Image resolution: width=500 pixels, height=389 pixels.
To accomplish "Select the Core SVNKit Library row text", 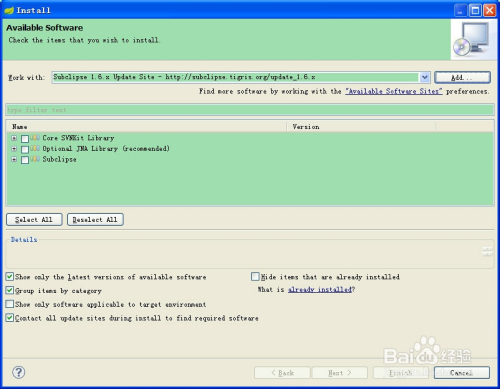I will 78,138.
